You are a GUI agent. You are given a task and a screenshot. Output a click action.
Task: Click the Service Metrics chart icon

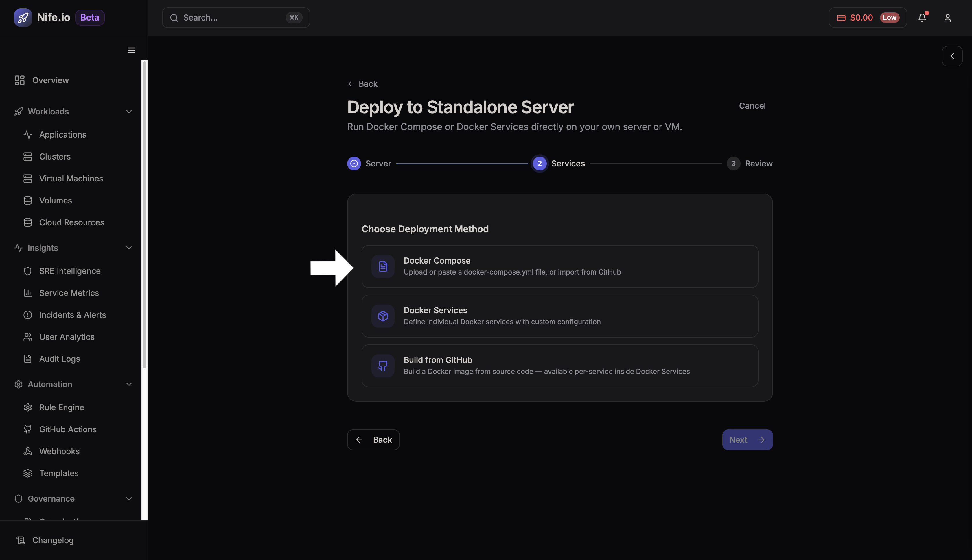point(28,293)
